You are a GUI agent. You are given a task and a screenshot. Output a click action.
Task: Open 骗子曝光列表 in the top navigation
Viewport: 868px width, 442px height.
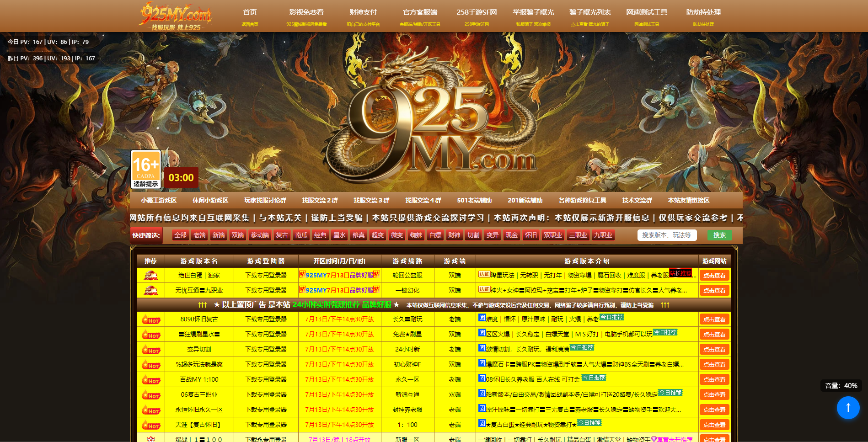tap(590, 12)
